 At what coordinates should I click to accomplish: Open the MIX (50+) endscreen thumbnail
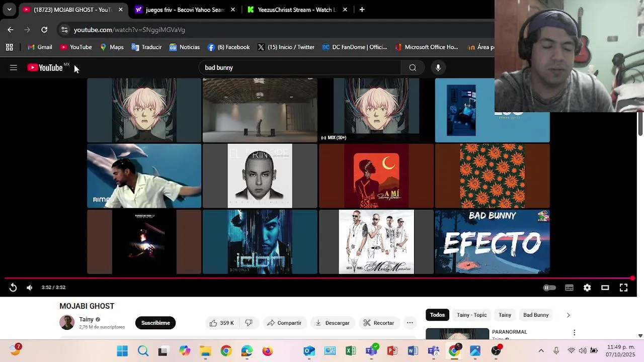[x=376, y=110]
